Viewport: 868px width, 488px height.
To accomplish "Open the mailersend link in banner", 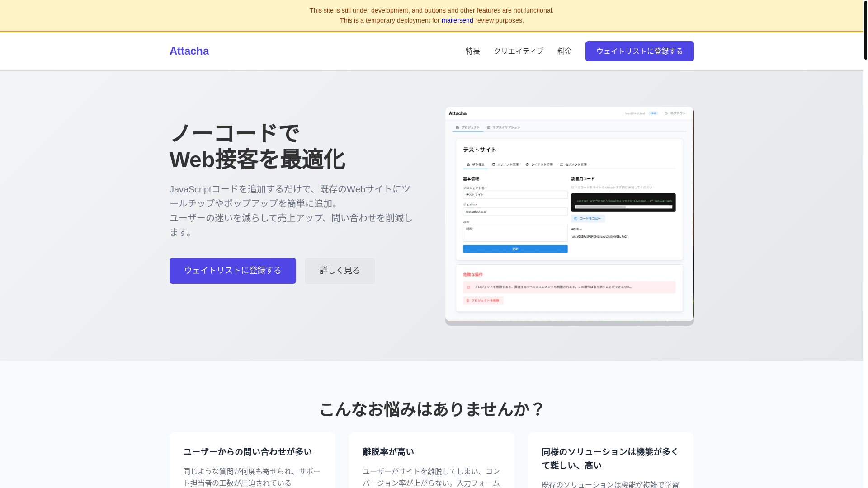I will [x=457, y=20].
